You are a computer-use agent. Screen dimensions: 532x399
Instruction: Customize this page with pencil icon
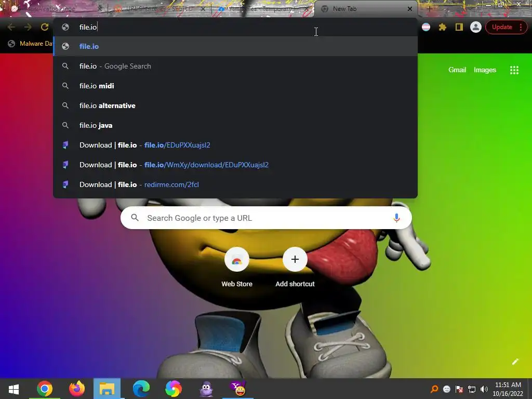coord(515,362)
